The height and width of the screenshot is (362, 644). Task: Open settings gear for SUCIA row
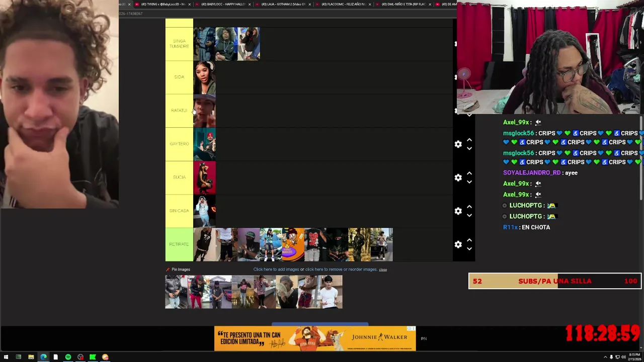coord(458,177)
